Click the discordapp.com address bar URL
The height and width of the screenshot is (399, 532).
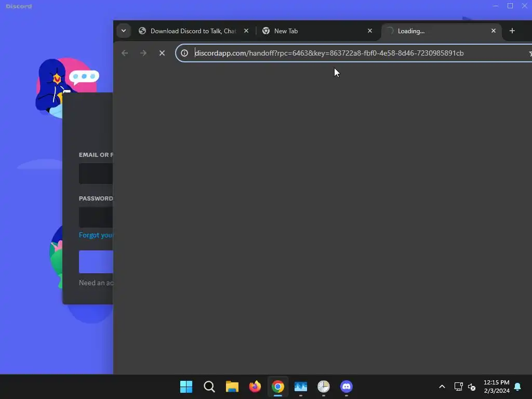click(x=329, y=53)
